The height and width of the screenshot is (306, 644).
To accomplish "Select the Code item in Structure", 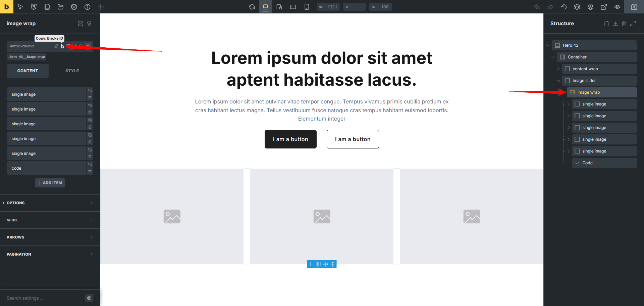I will (x=587, y=163).
